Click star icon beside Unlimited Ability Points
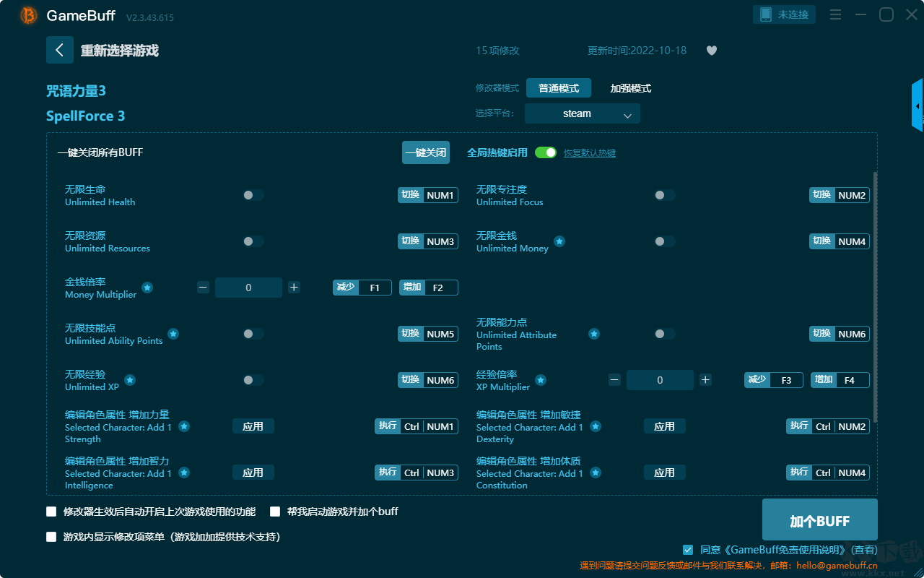The height and width of the screenshot is (578, 924). tap(173, 334)
